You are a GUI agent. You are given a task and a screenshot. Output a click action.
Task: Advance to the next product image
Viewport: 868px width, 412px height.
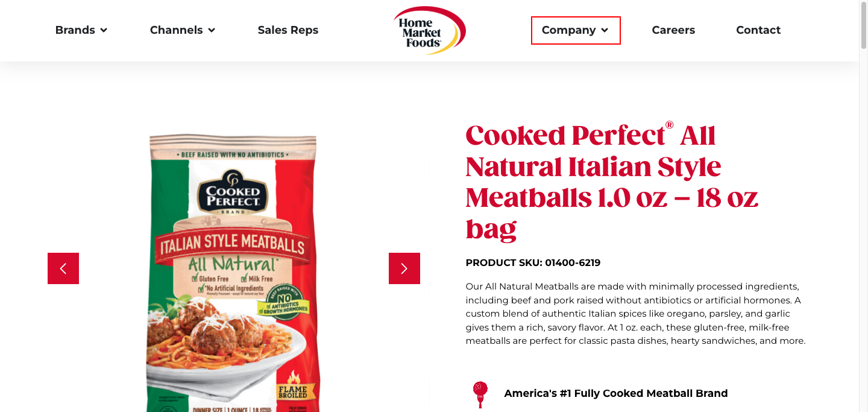coord(404,268)
